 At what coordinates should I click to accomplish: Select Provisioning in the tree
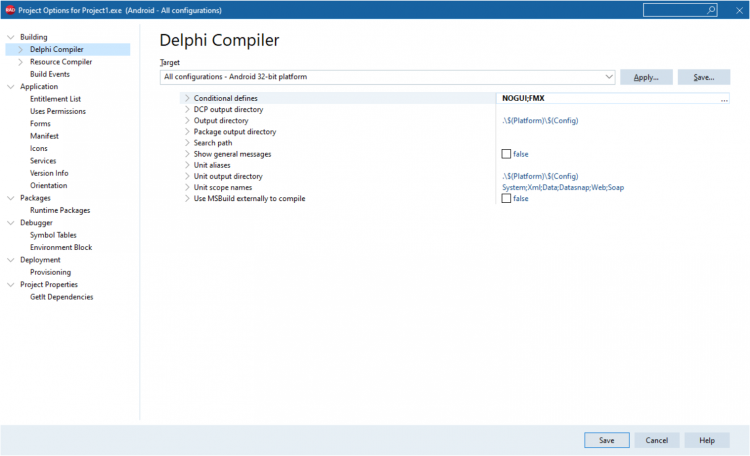click(50, 272)
